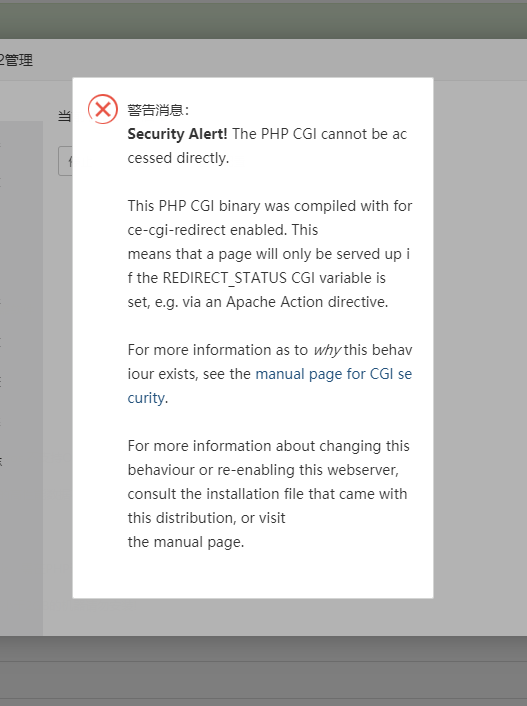Click the consult the installation file line
527x706 pixels.
[x=267, y=494]
